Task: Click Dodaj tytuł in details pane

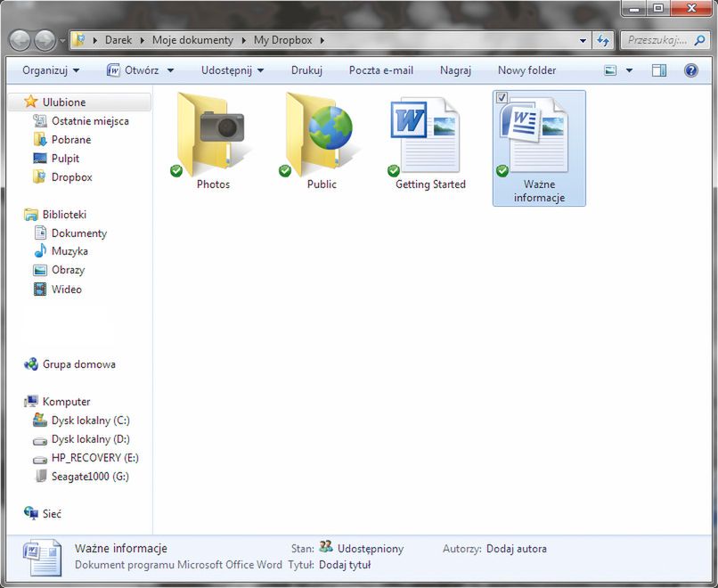Action: [345, 565]
